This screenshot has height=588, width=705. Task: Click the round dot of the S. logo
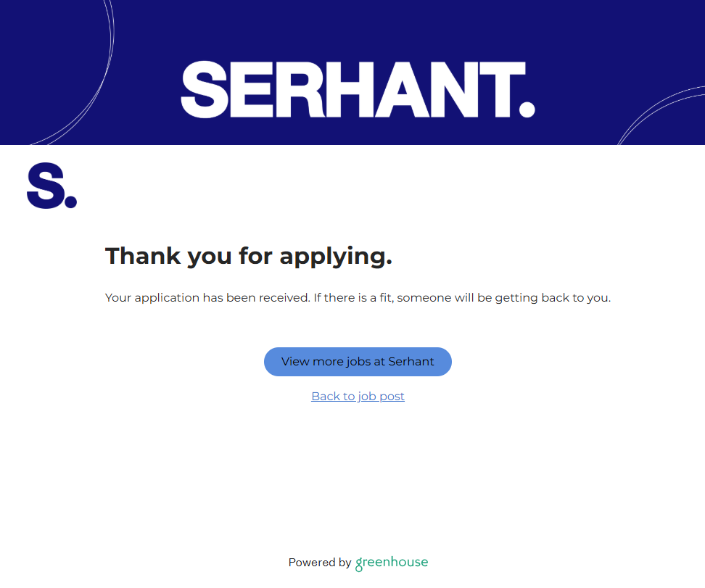(x=70, y=201)
